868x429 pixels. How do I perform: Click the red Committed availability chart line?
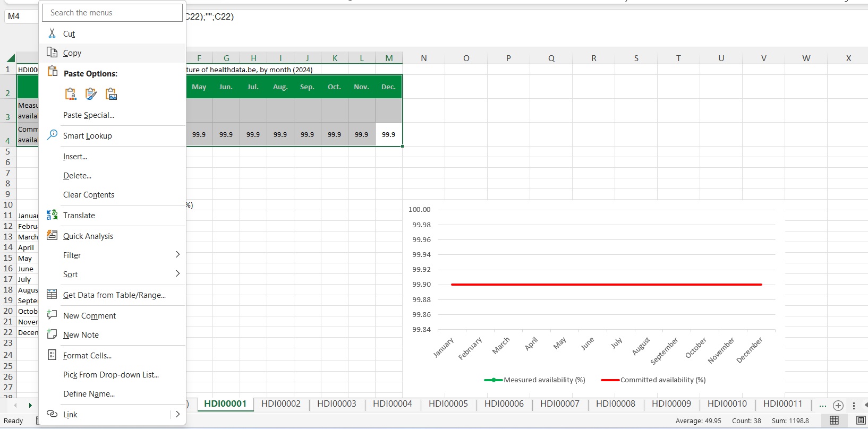[x=606, y=285]
